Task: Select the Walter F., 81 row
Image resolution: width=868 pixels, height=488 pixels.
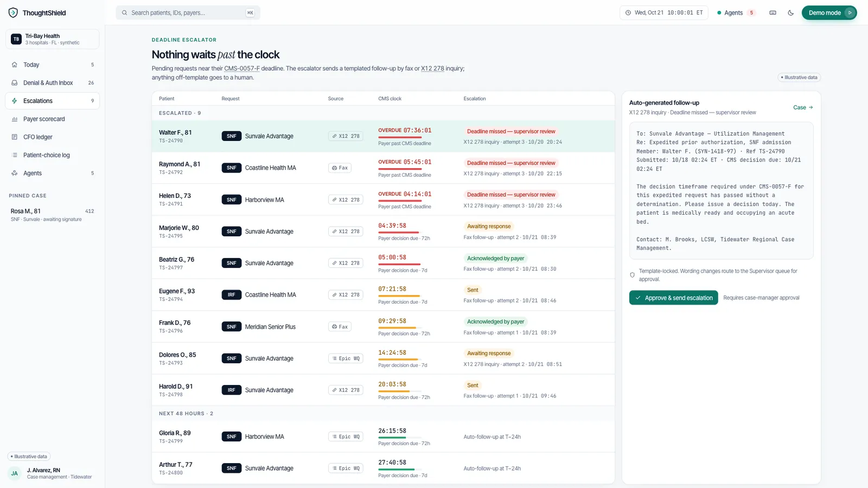Action: [383, 136]
